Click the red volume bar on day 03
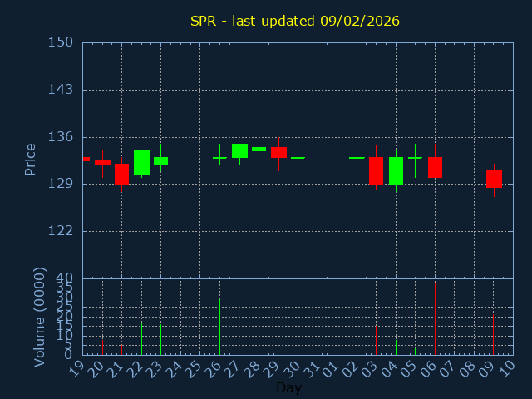532x399 pixels. coord(376,339)
